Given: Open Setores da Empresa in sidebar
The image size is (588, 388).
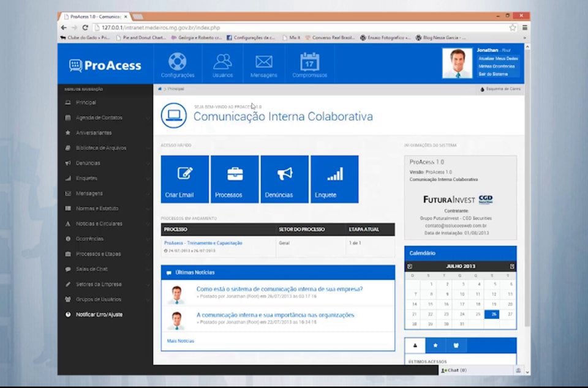Looking at the screenshot, I should [x=105, y=284].
